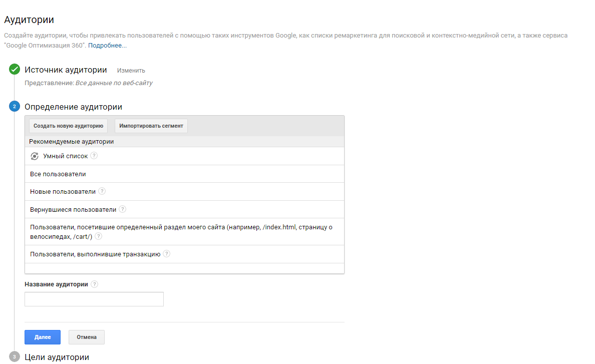Choose Вернувшиеся пользователи from recommended audiences
This screenshot has width=595, height=364.
tap(73, 210)
